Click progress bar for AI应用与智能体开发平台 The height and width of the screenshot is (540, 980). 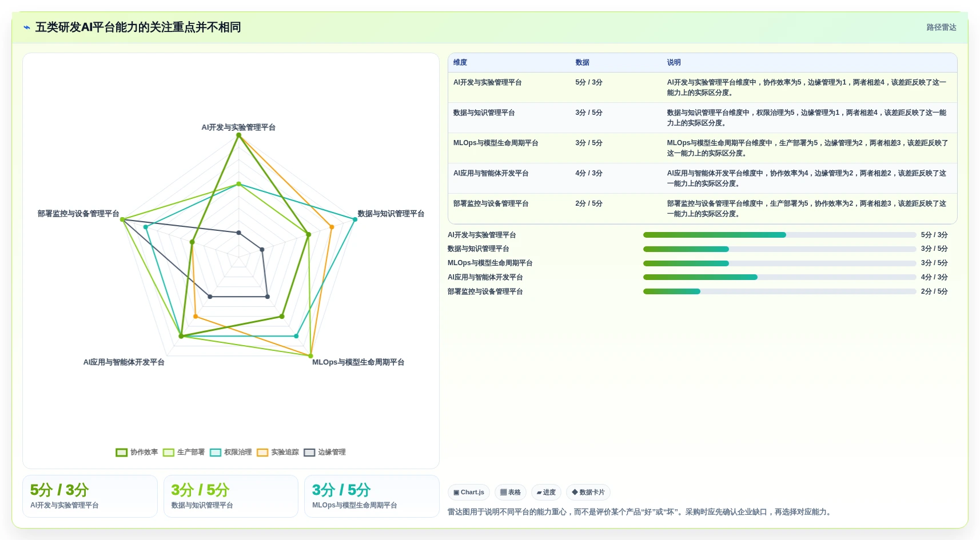[x=779, y=277]
